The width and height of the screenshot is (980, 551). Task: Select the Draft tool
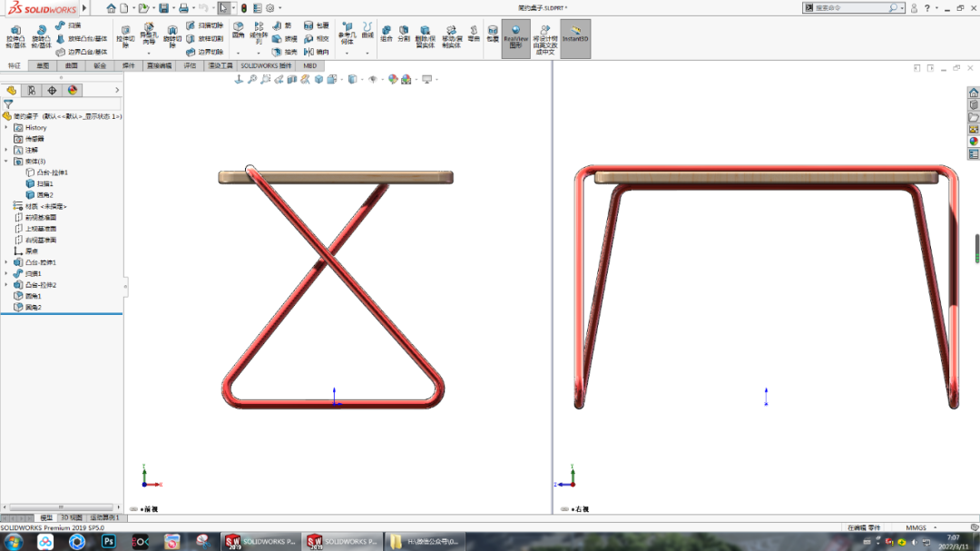coord(284,39)
